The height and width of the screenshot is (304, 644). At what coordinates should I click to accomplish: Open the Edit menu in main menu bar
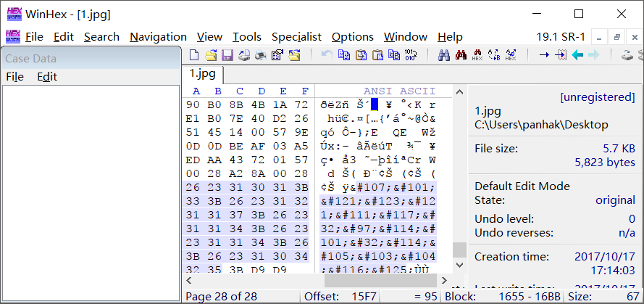tap(64, 37)
